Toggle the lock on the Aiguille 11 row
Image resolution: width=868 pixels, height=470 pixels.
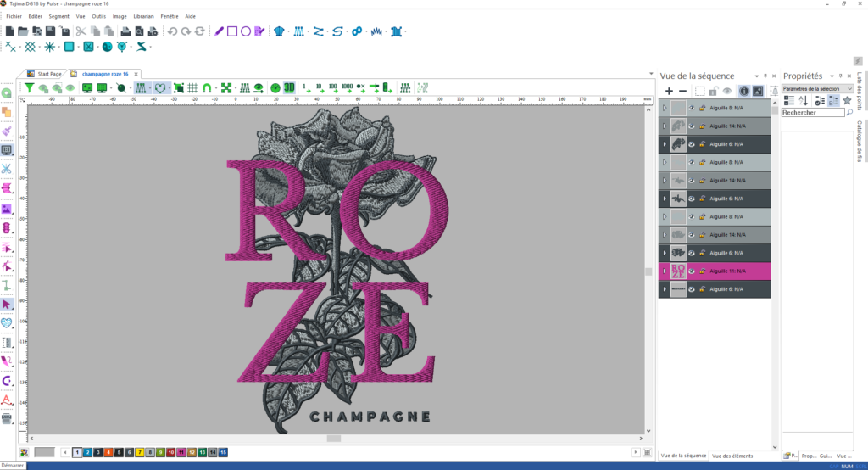702,271
